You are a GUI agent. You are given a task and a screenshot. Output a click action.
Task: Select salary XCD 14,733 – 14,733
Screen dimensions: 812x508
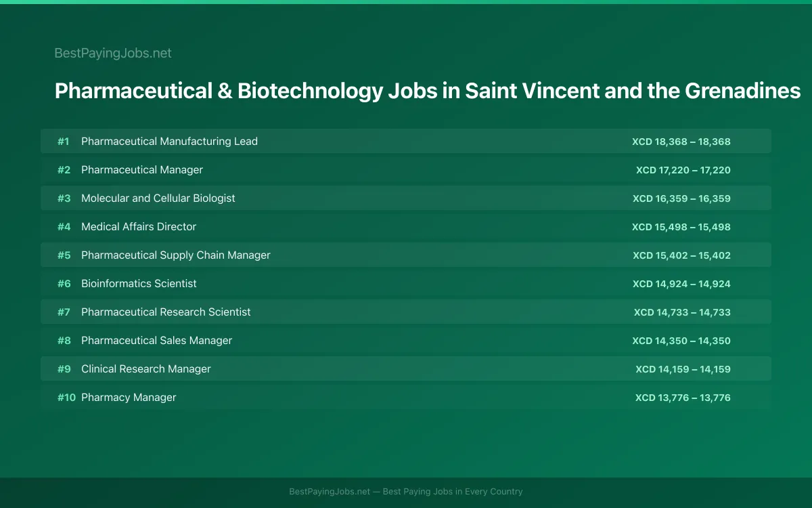[682, 312]
